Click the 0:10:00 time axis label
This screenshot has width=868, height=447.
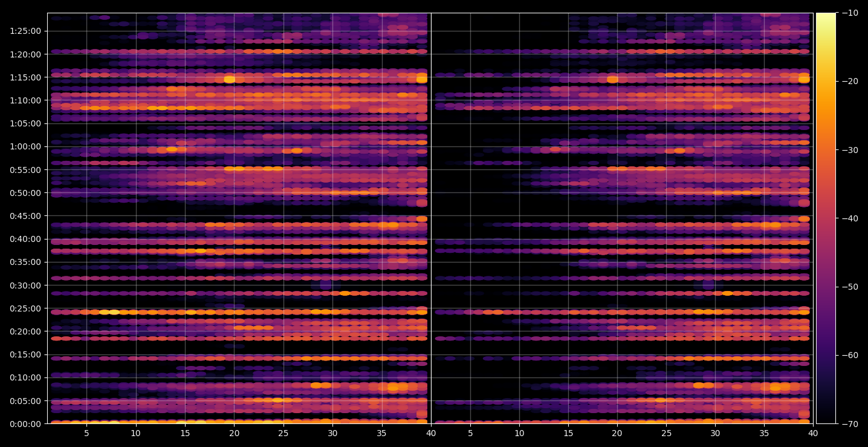tap(25, 377)
